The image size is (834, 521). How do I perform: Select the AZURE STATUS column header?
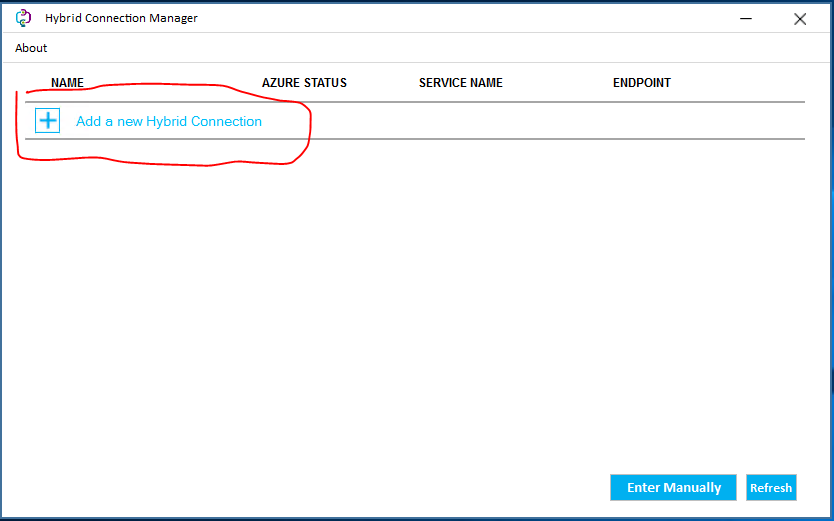coord(304,83)
